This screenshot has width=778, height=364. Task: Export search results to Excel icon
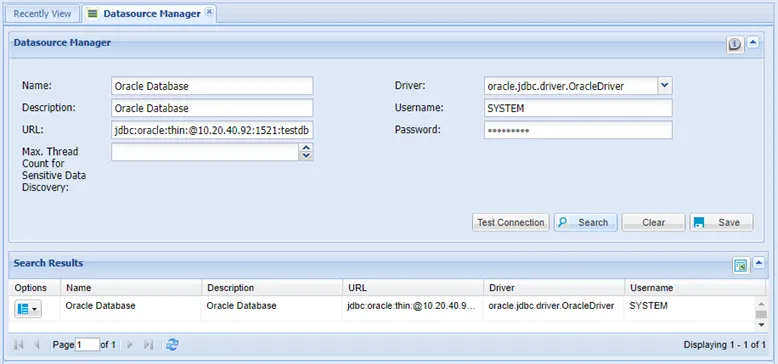(x=741, y=265)
